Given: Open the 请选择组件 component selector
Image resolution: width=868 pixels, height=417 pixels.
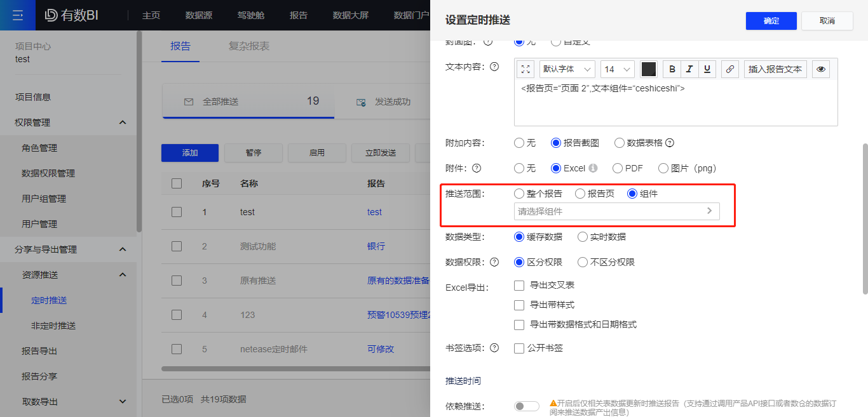Looking at the screenshot, I should (615, 211).
